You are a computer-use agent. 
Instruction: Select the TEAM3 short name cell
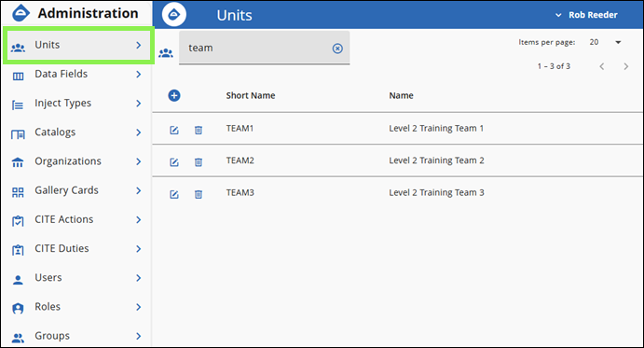(x=240, y=192)
